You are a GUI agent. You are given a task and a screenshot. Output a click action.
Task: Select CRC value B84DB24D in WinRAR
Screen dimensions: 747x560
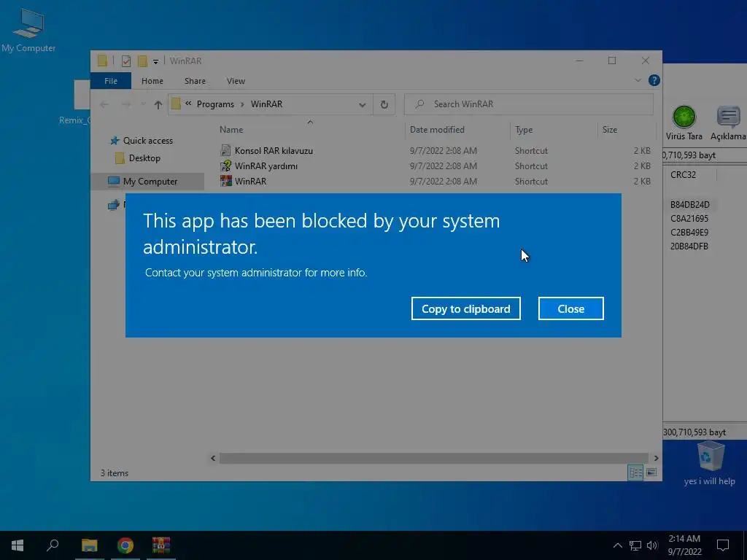[690, 205]
